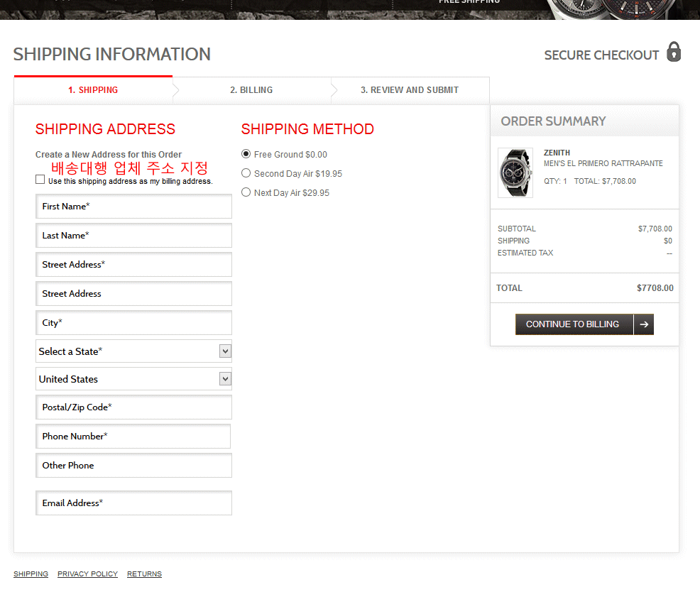Viewport: 700px width, 592px height.
Task: Click the arrow icon on Continue to Billing
Action: (643, 324)
